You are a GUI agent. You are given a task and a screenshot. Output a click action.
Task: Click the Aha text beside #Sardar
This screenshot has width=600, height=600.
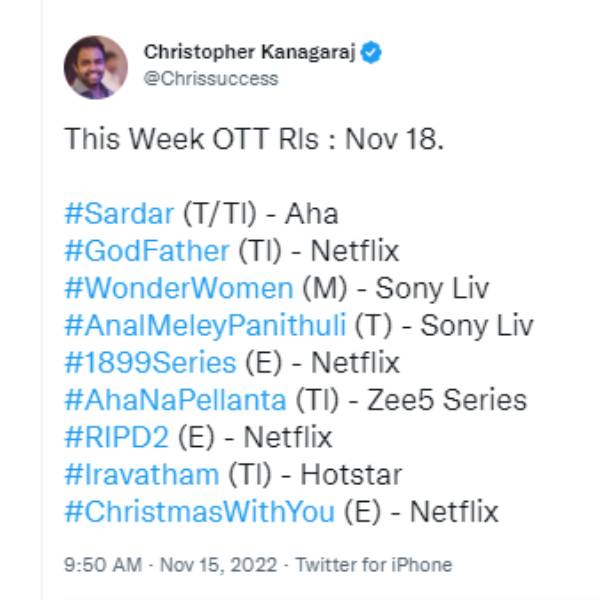click(x=311, y=213)
